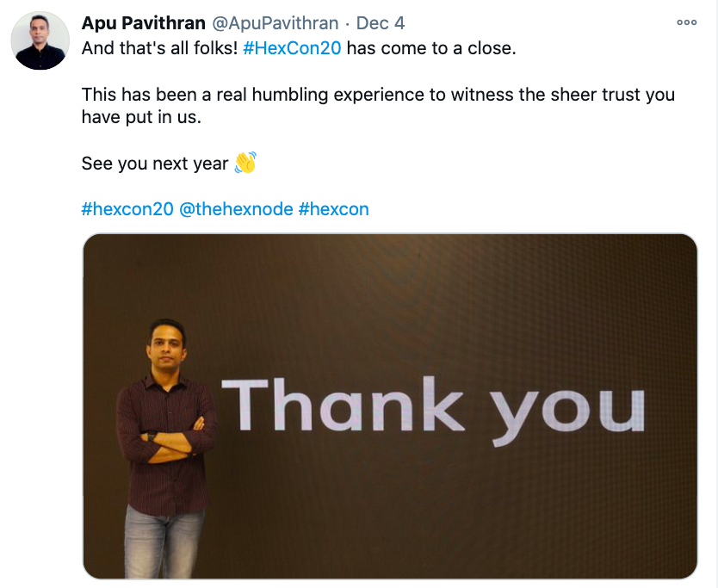Click the waving hand emoji
718x588 pixels.
(x=245, y=162)
